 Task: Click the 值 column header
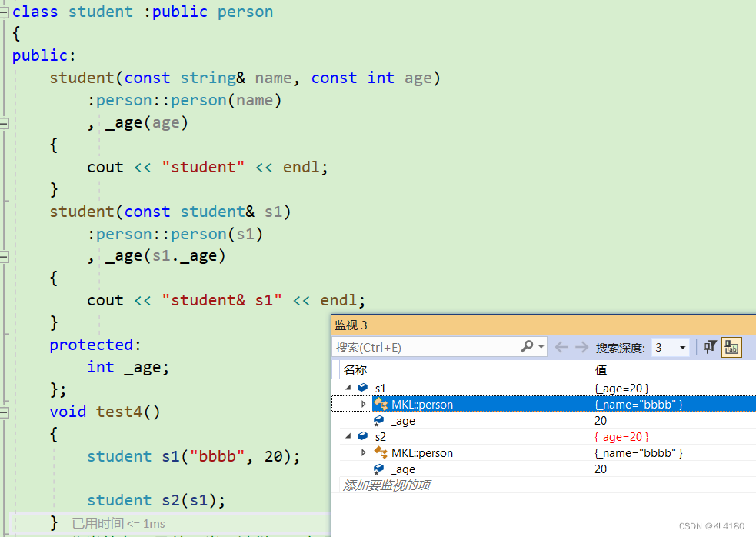tap(674, 369)
